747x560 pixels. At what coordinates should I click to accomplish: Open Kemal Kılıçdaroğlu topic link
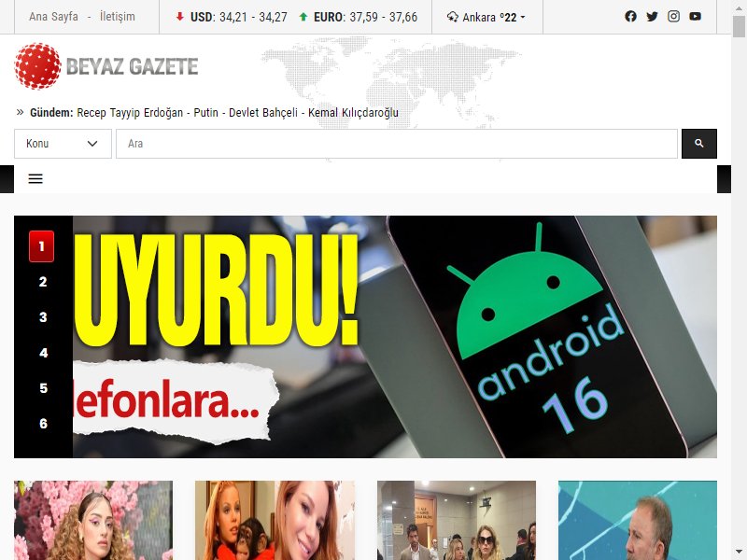353,113
